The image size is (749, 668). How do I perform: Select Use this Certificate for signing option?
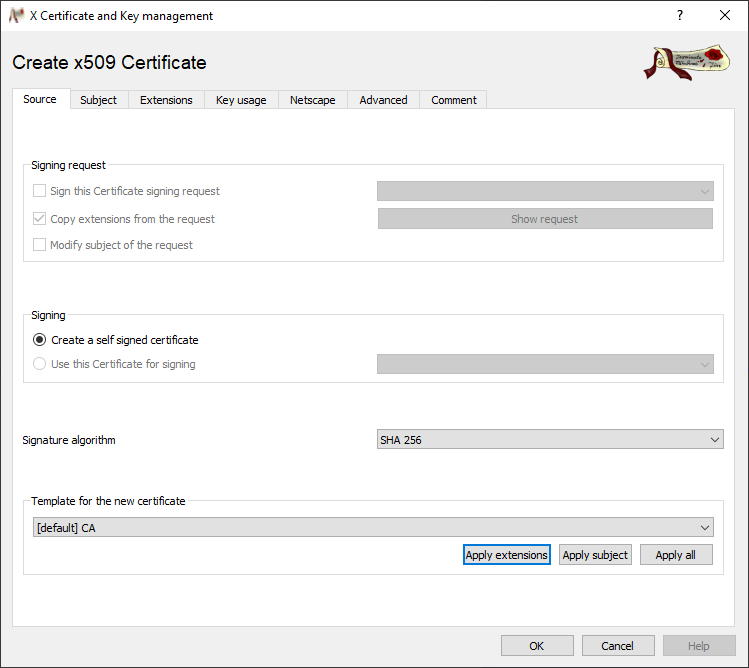40,364
